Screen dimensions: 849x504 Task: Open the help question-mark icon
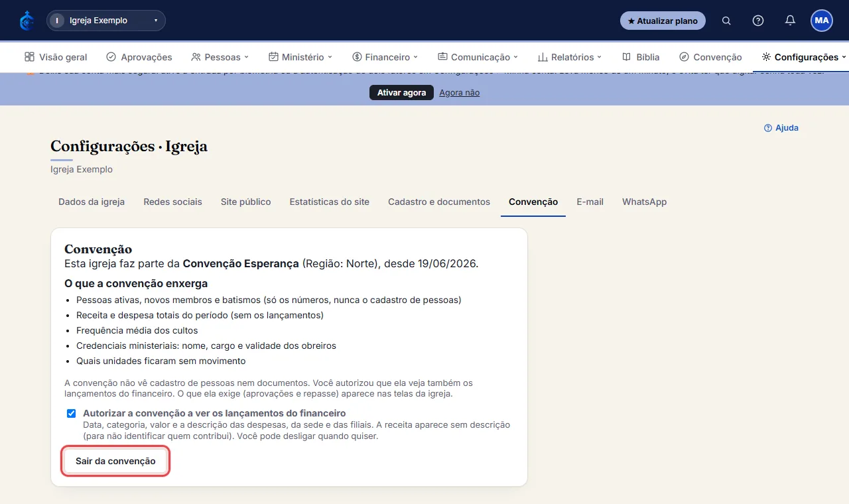(x=758, y=21)
